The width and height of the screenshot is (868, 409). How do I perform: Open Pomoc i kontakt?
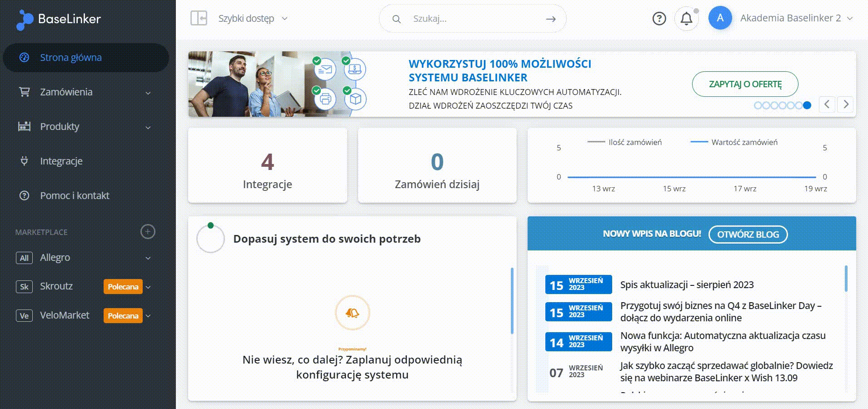pos(75,196)
